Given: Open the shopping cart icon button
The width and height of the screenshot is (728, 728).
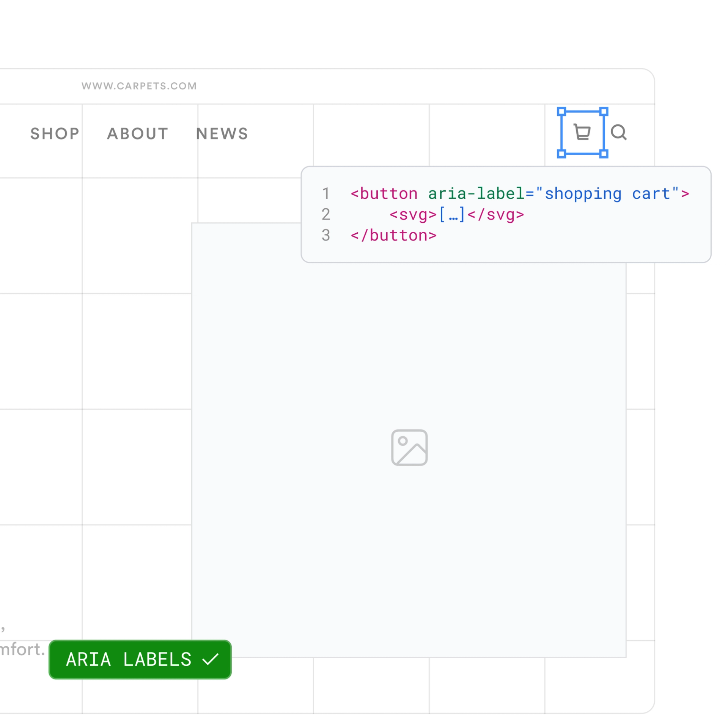Looking at the screenshot, I should [582, 132].
